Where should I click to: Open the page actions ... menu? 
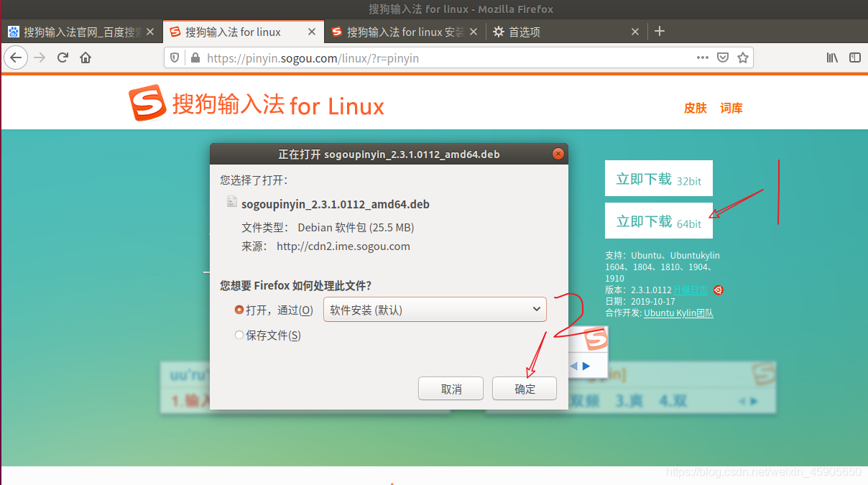(x=702, y=57)
